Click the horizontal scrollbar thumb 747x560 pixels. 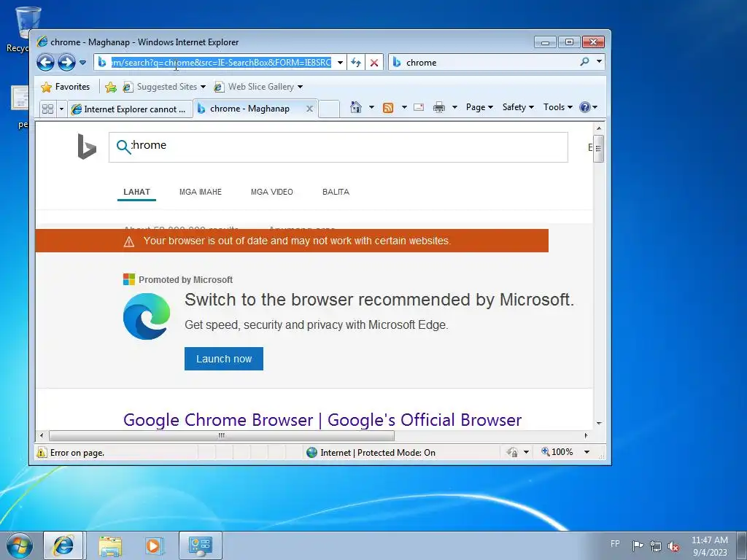[222, 435]
